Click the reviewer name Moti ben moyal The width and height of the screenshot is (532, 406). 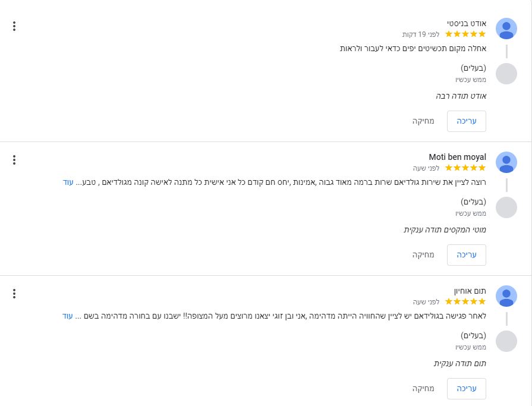457,158
